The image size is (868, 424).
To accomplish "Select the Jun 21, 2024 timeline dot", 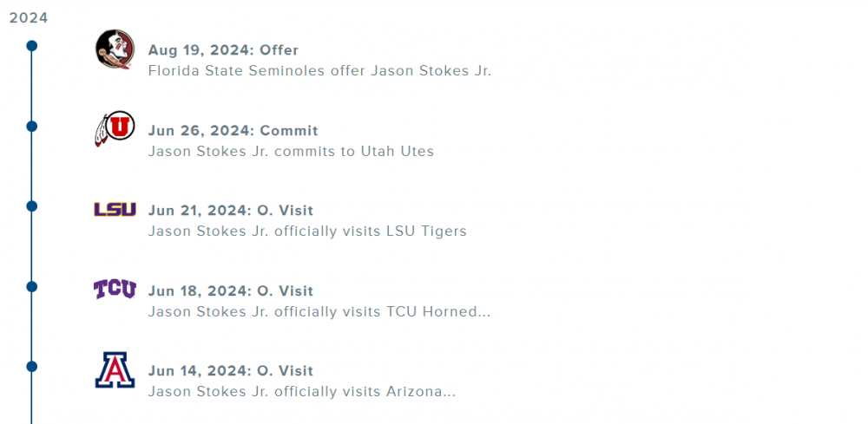I will (x=32, y=206).
